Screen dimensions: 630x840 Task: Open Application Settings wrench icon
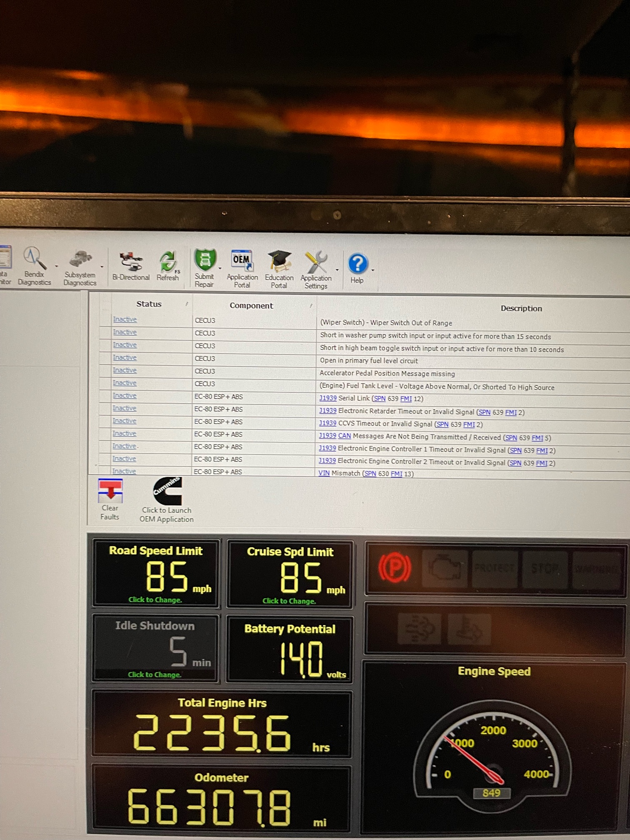316,270
